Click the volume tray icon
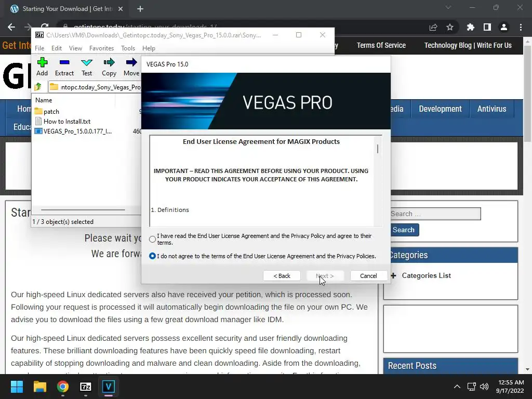 (484, 387)
